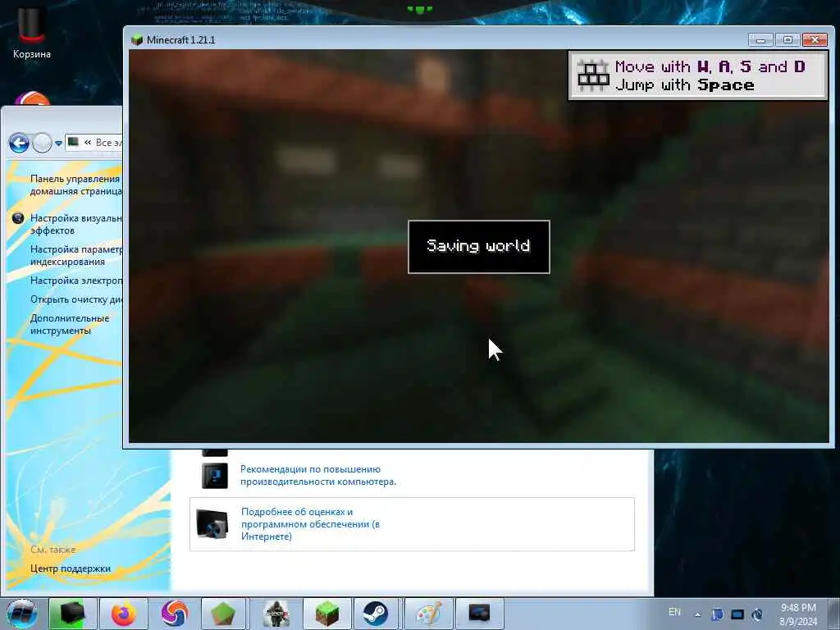Click 'Move with W, A, S and D' hint

(x=710, y=67)
